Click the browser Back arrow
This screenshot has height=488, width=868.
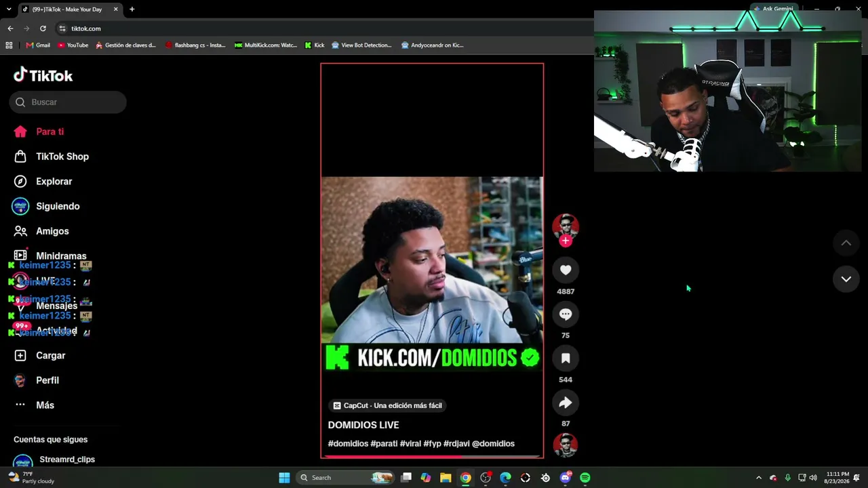pos(10,28)
